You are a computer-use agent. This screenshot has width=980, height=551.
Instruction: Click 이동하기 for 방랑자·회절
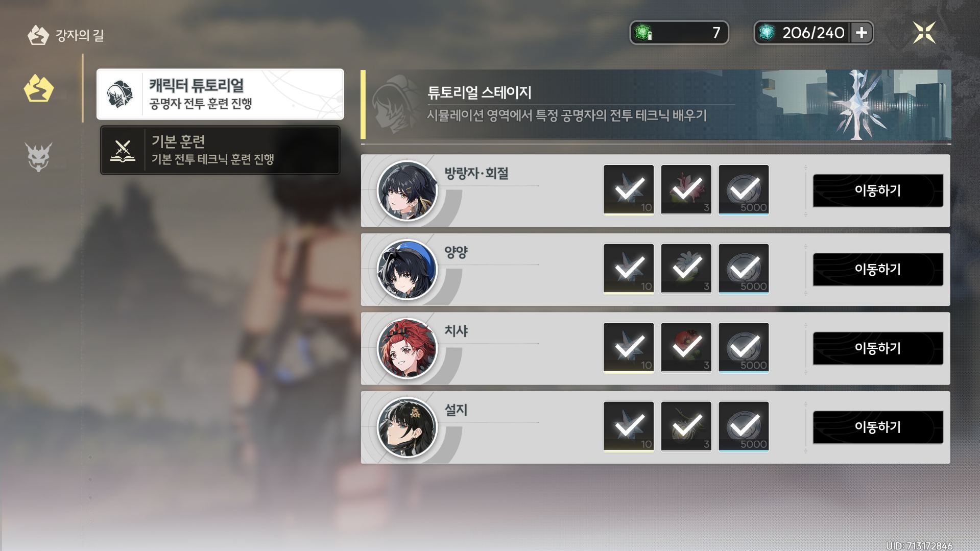[878, 190]
